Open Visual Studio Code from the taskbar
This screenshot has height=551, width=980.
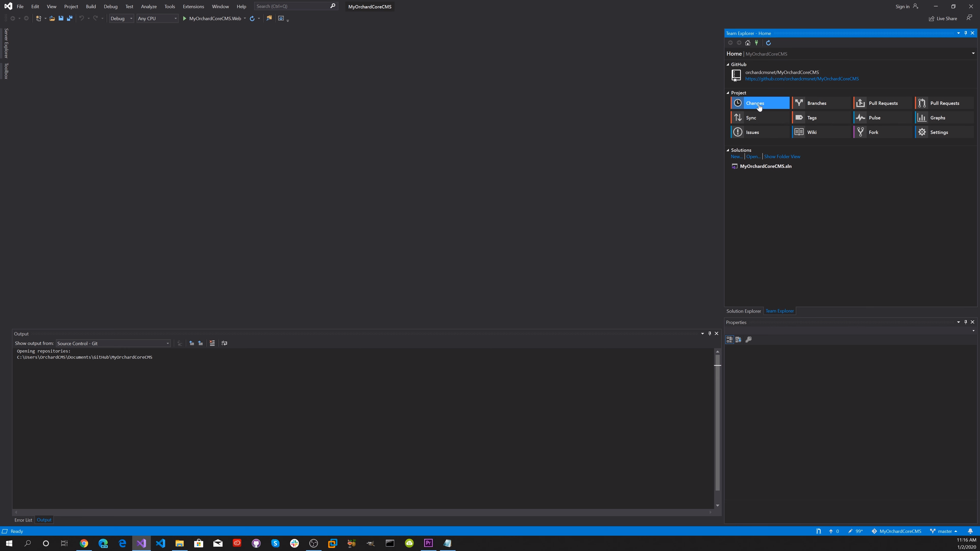coord(161,543)
